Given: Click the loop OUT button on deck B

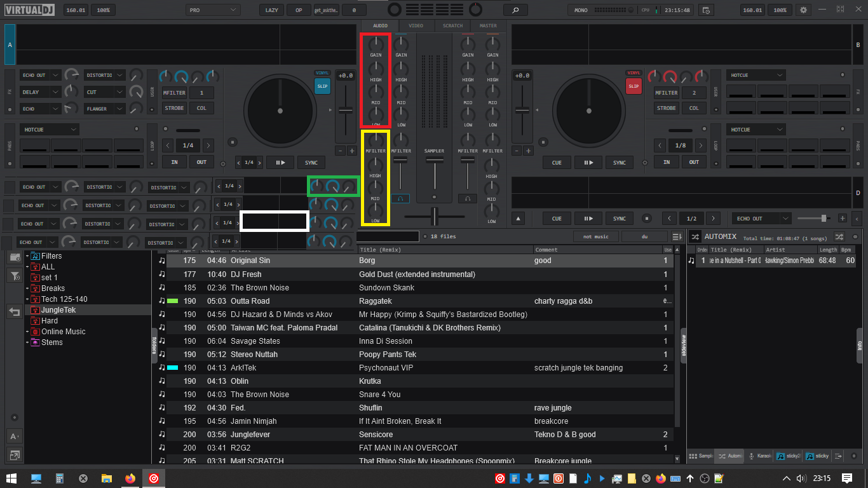Looking at the screenshot, I should [694, 162].
